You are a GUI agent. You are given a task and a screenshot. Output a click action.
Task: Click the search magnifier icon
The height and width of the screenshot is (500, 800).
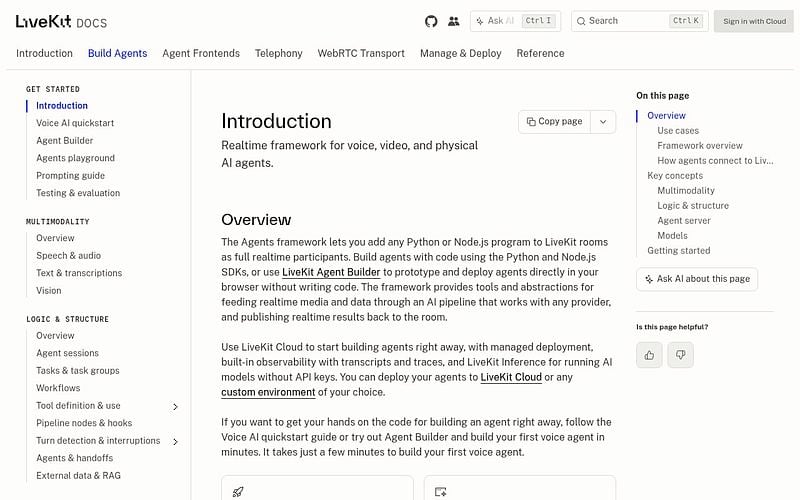tap(581, 21)
